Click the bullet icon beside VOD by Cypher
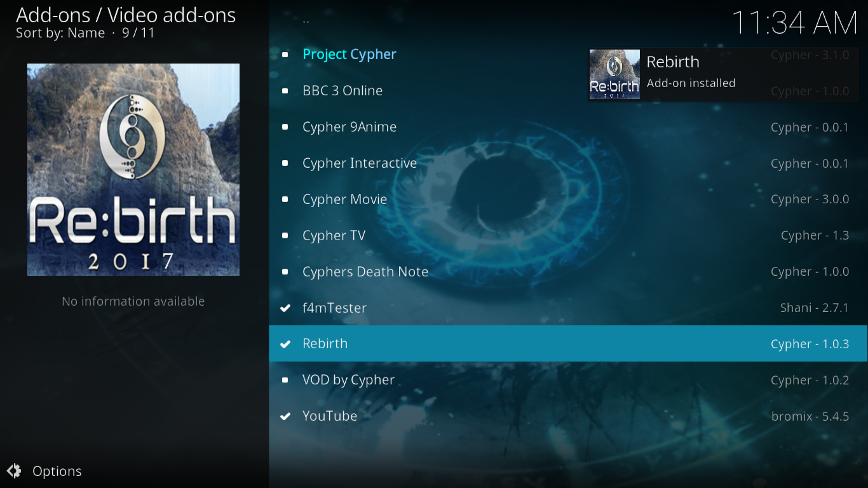 click(285, 380)
